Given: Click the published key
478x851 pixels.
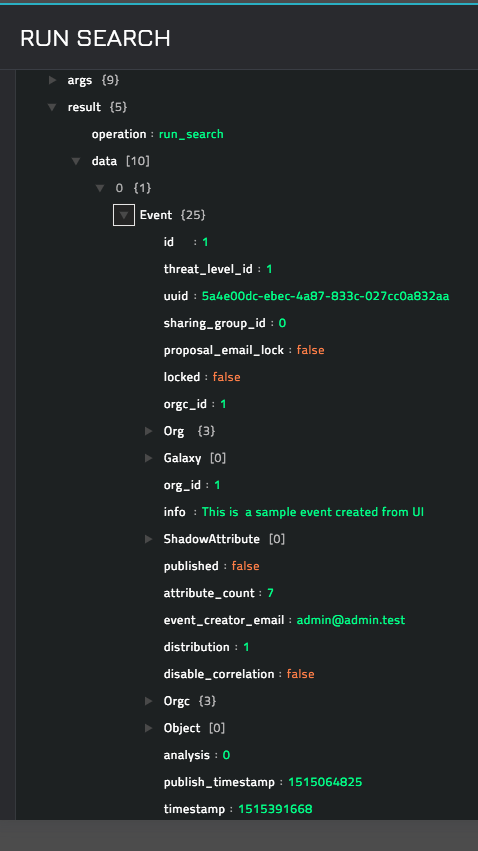Looking at the screenshot, I should click(191, 566).
